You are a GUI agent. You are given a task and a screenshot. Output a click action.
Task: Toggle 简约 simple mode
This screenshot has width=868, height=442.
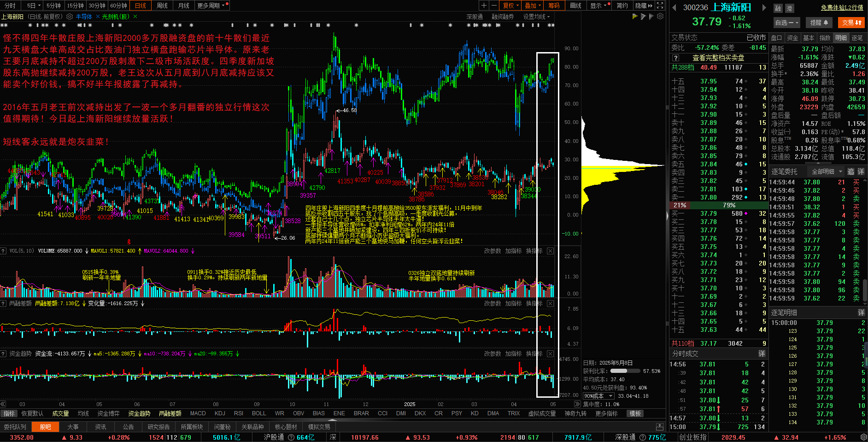pyautogui.click(x=622, y=6)
